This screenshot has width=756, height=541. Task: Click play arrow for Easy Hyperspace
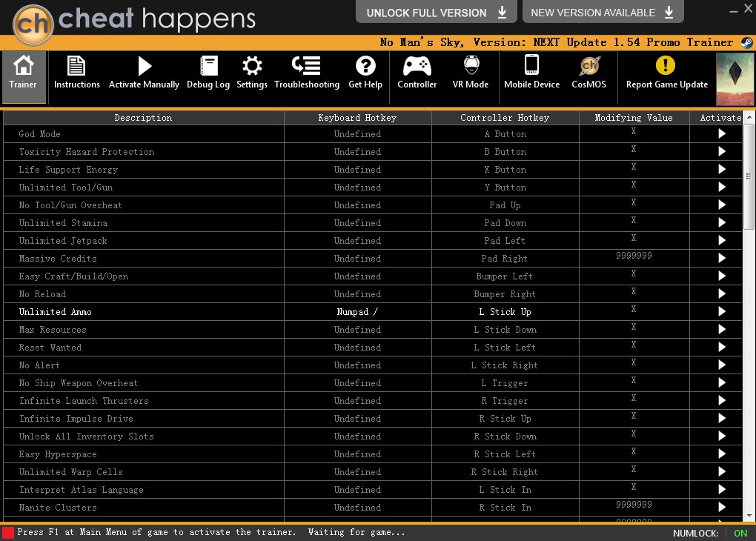point(721,454)
